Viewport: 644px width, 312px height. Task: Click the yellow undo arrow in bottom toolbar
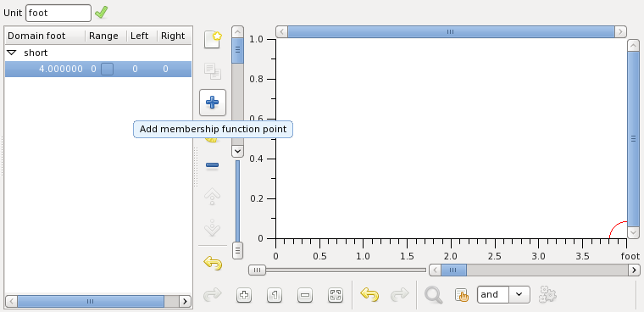369,294
